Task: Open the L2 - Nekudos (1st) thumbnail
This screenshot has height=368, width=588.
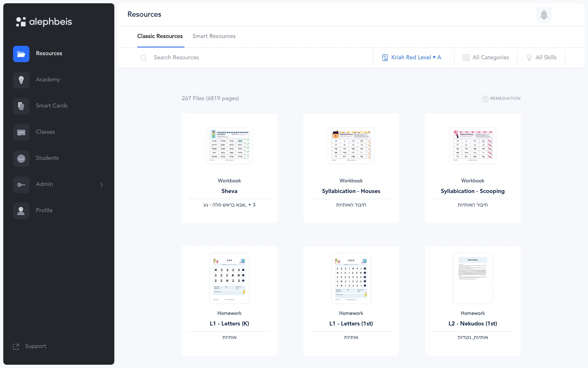Action: click(473, 278)
